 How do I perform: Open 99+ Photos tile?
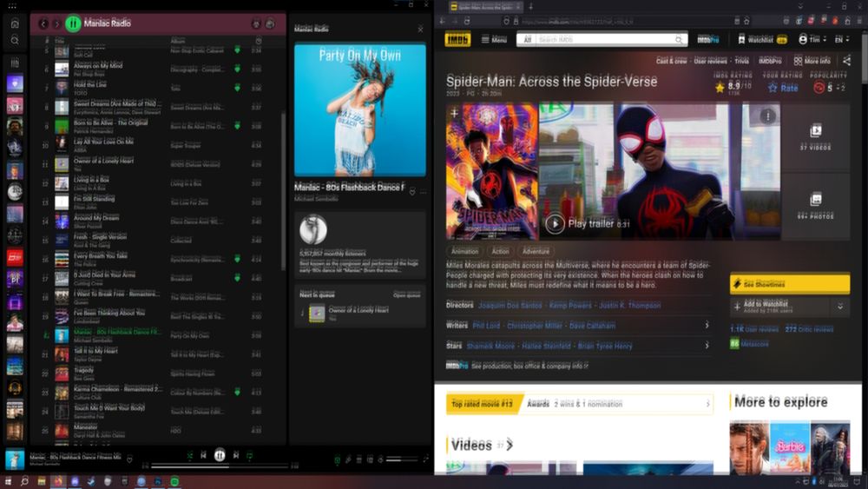tap(815, 206)
